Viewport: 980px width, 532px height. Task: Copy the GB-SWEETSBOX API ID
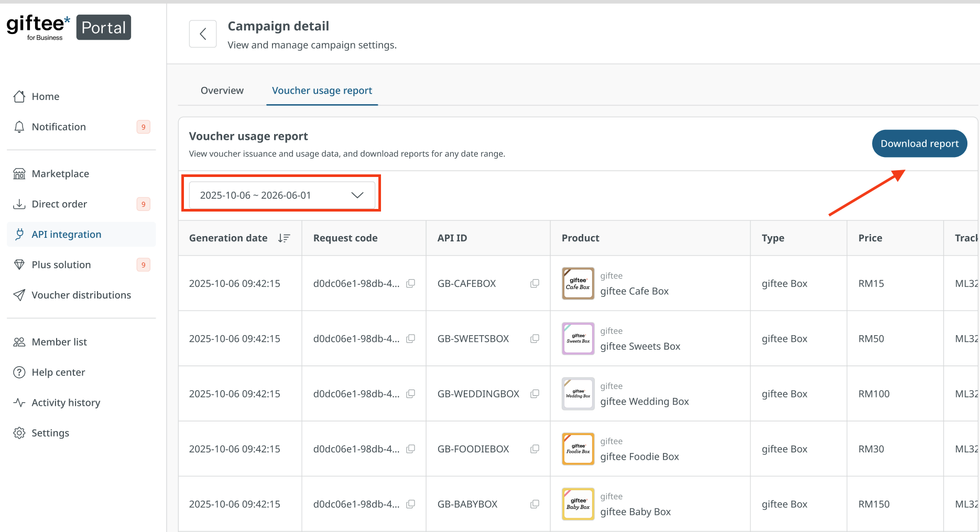coord(535,339)
